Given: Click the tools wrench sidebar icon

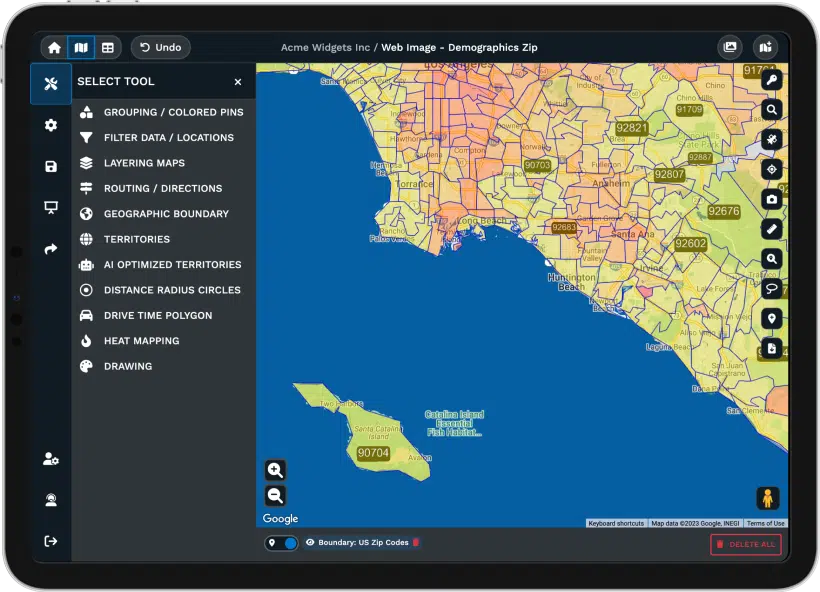Looking at the screenshot, I should [x=51, y=83].
